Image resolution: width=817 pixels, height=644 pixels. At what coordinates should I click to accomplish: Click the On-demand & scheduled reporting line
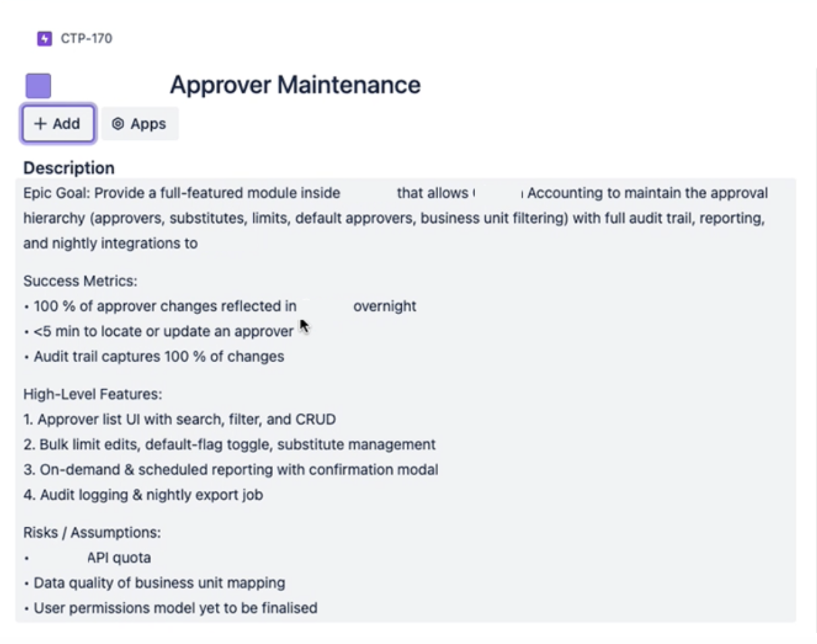click(x=230, y=470)
